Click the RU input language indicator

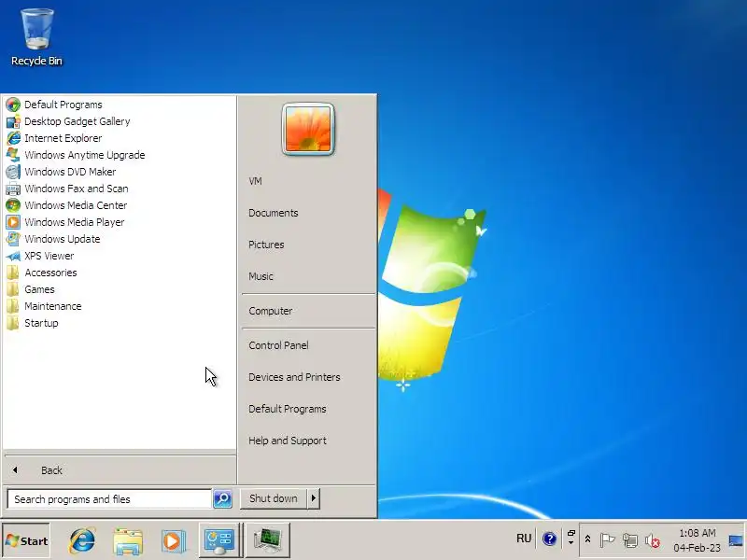coord(524,539)
